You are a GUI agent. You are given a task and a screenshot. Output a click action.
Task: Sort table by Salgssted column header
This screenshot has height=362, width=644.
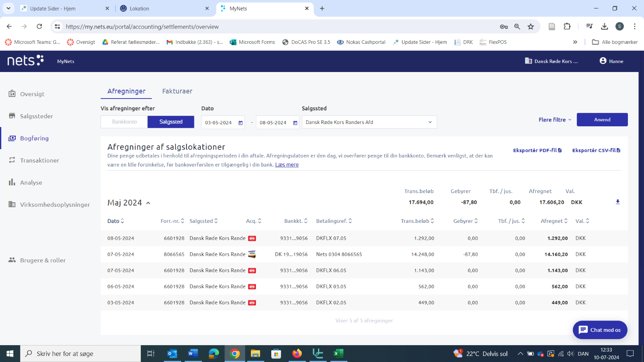click(204, 221)
